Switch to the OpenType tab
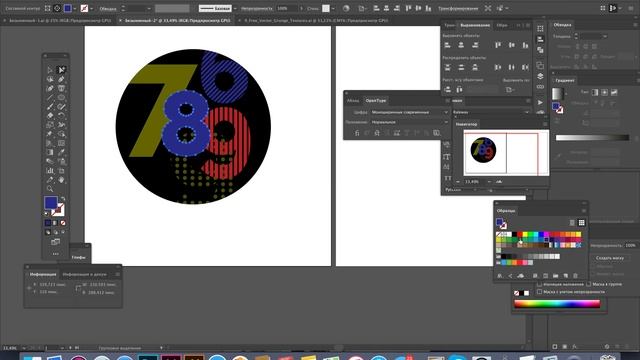The image size is (640, 360). point(376,100)
